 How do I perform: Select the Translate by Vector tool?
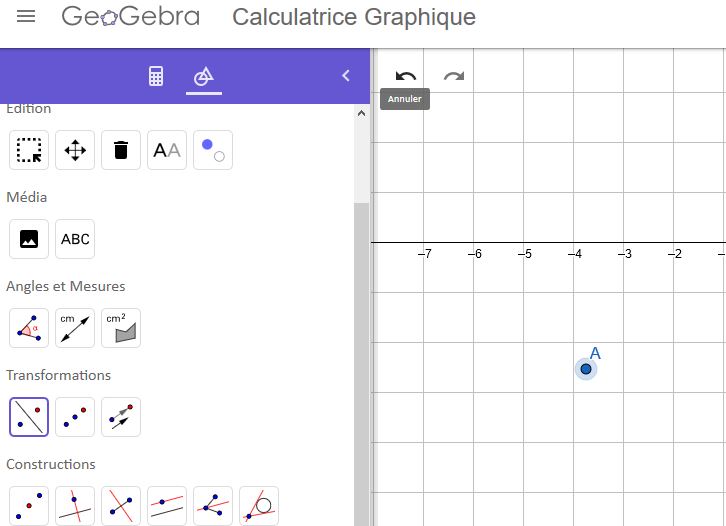pyautogui.click(x=121, y=417)
